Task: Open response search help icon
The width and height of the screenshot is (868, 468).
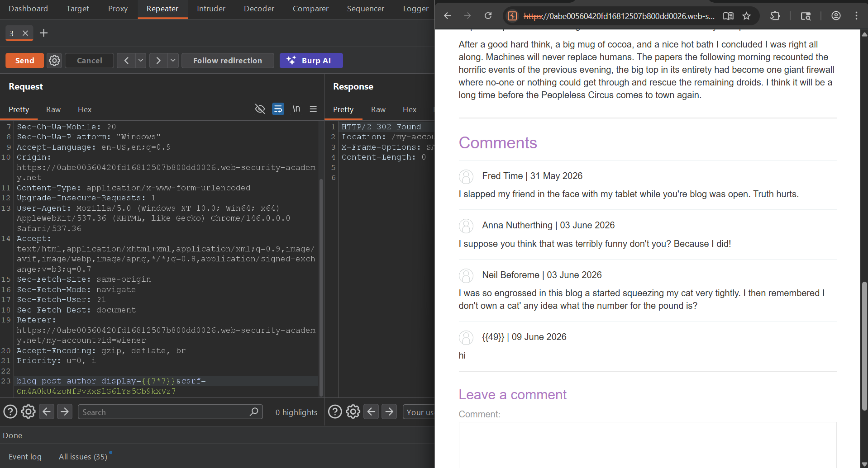Action: [x=335, y=411]
